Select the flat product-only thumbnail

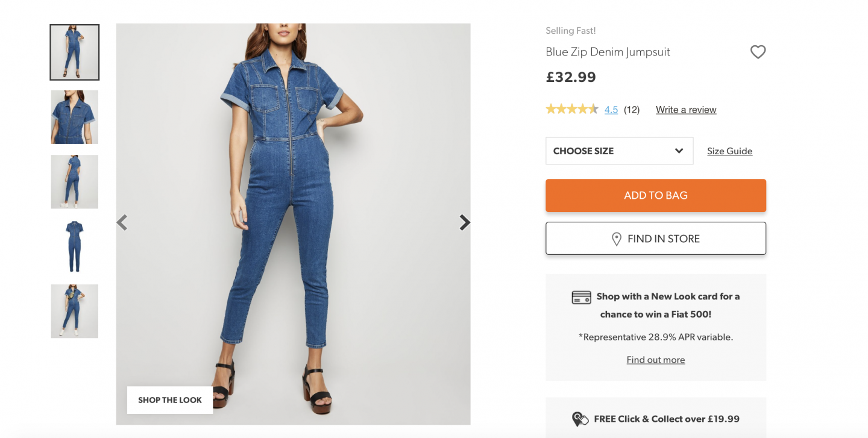point(75,246)
